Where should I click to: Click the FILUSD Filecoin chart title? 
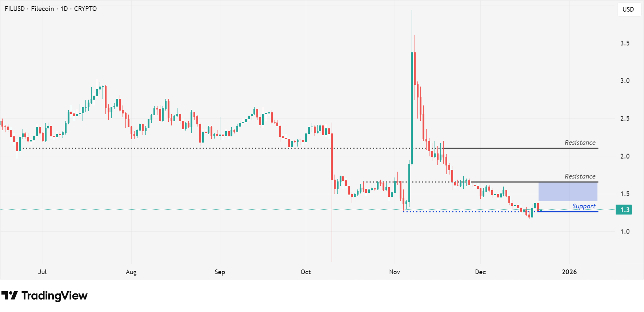coord(51,9)
